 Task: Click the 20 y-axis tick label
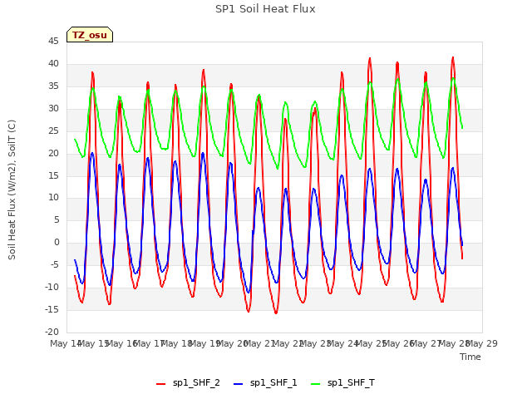[x=53, y=153]
